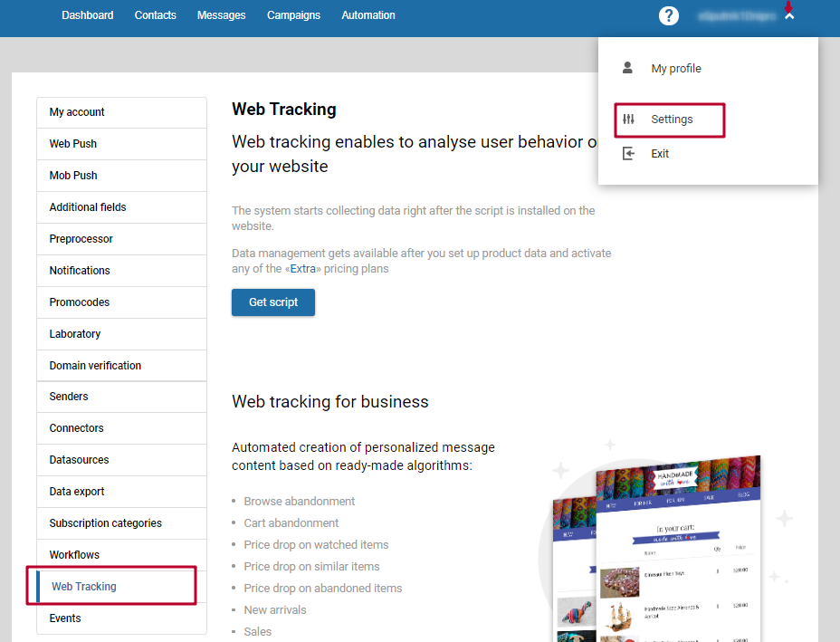Click 'Price drop on abandoned items' text
This screenshot has width=840, height=642.
(x=323, y=589)
